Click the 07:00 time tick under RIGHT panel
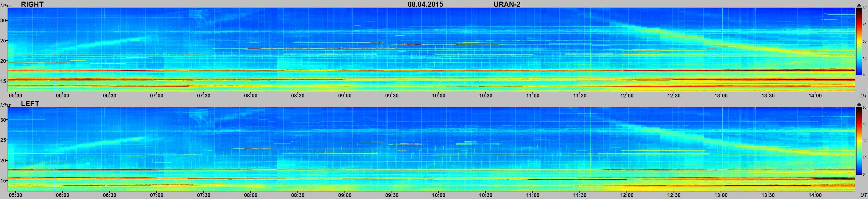This screenshot has height=199, width=868. point(157,96)
